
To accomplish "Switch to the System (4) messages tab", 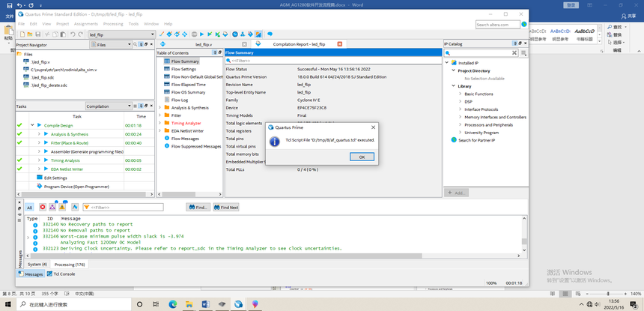I will (x=37, y=265).
